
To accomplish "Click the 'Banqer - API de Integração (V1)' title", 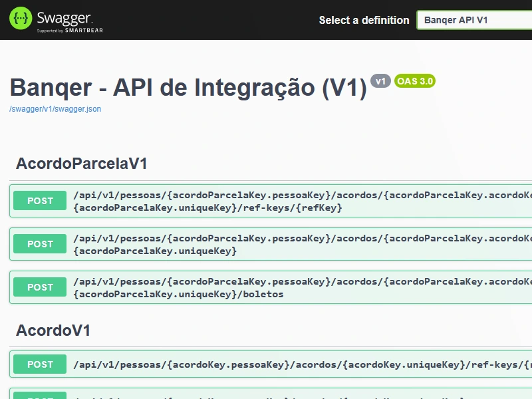I will tap(188, 88).
